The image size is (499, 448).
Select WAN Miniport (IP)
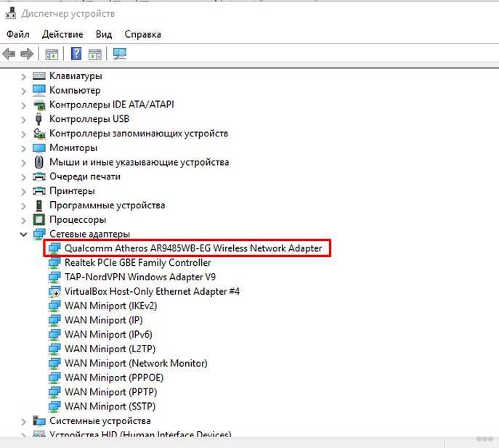pos(103,320)
